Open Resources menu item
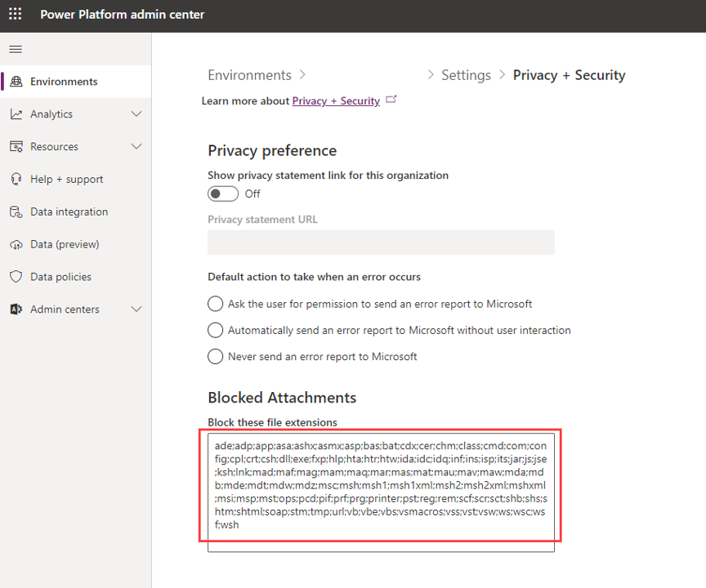 (x=76, y=147)
